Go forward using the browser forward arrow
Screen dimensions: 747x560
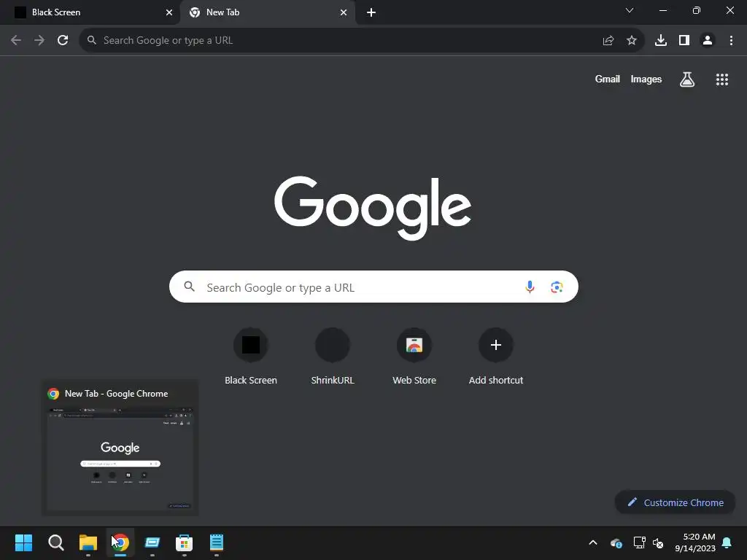39,40
